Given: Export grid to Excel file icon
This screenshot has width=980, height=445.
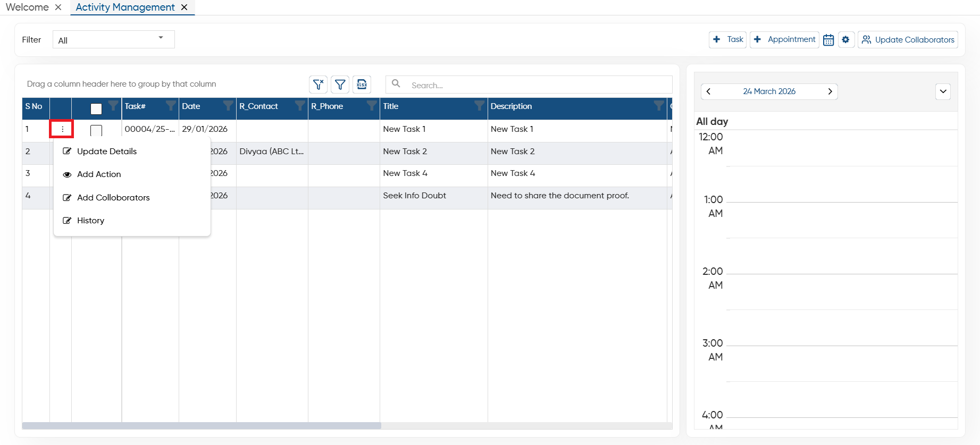Looking at the screenshot, I should pyautogui.click(x=362, y=84).
